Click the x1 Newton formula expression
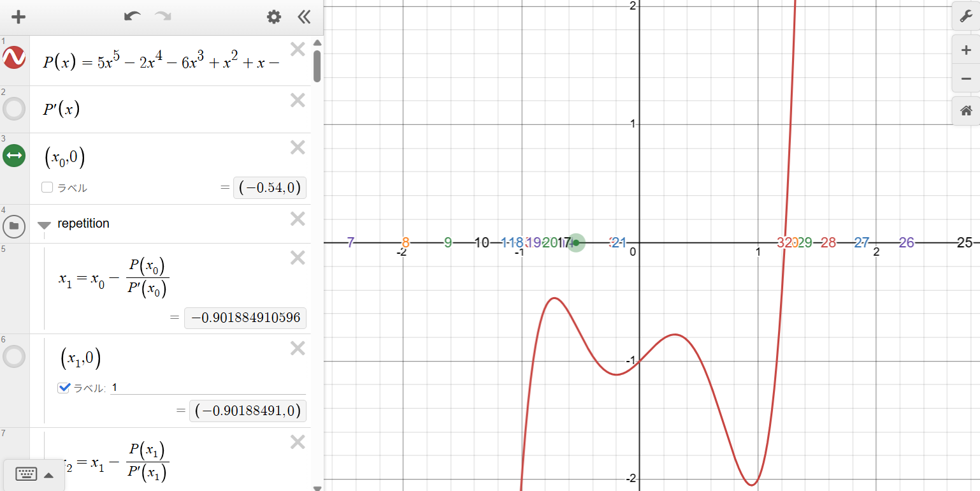This screenshot has width=980, height=491. click(115, 279)
